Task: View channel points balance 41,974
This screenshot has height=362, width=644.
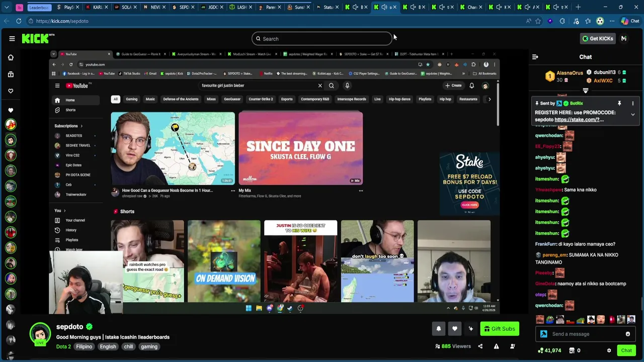Action: pos(549,350)
